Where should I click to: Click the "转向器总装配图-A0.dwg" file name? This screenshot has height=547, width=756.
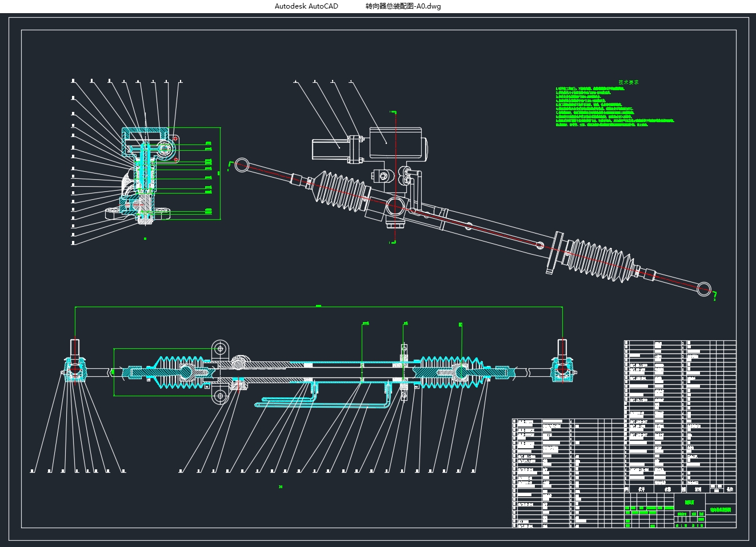[x=403, y=6]
